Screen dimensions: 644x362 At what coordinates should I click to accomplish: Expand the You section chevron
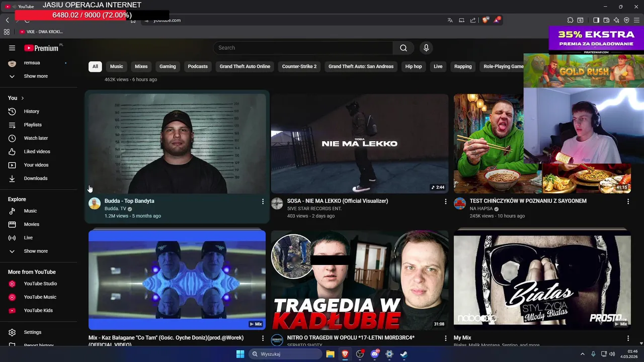click(x=22, y=98)
